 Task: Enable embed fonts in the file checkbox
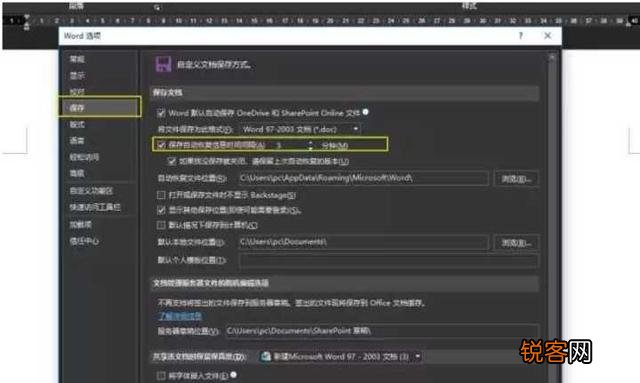pyautogui.click(x=161, y=375)
